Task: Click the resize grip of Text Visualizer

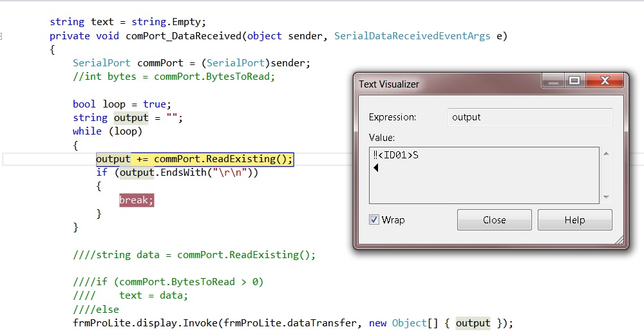Action: tap(619, 240)
